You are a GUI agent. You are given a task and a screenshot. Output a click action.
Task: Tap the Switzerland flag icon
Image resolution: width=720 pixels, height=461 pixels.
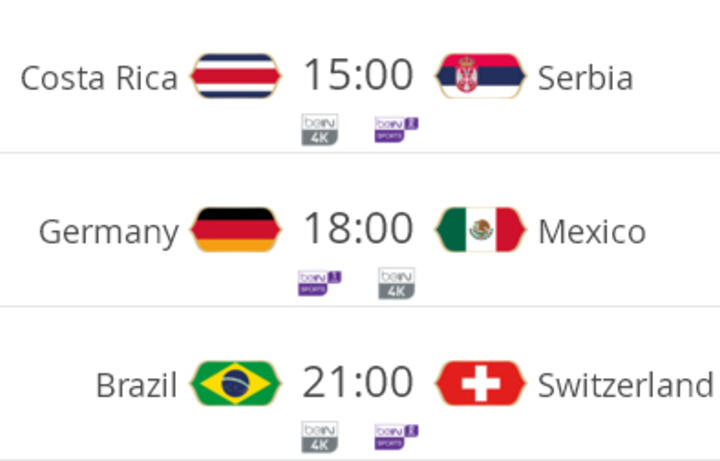480,384
